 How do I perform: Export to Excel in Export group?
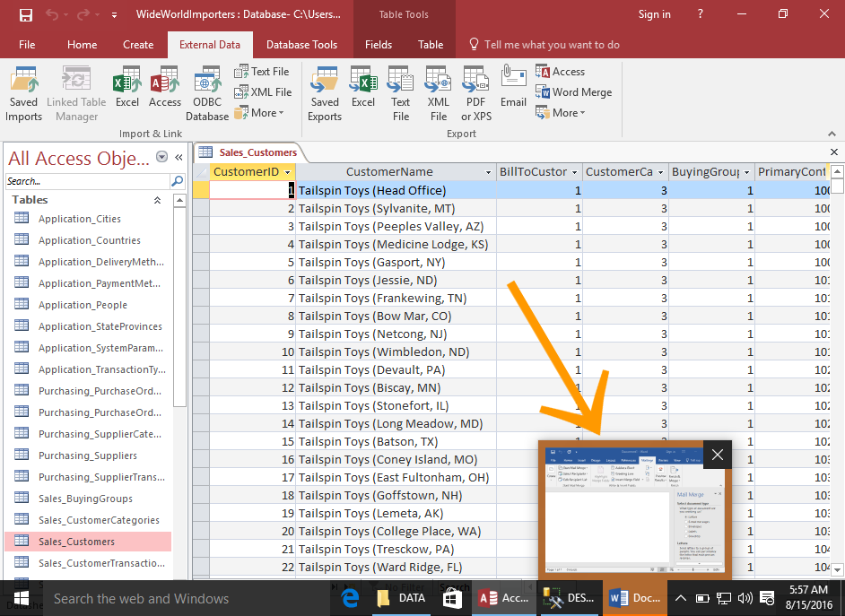coord(363,87)
